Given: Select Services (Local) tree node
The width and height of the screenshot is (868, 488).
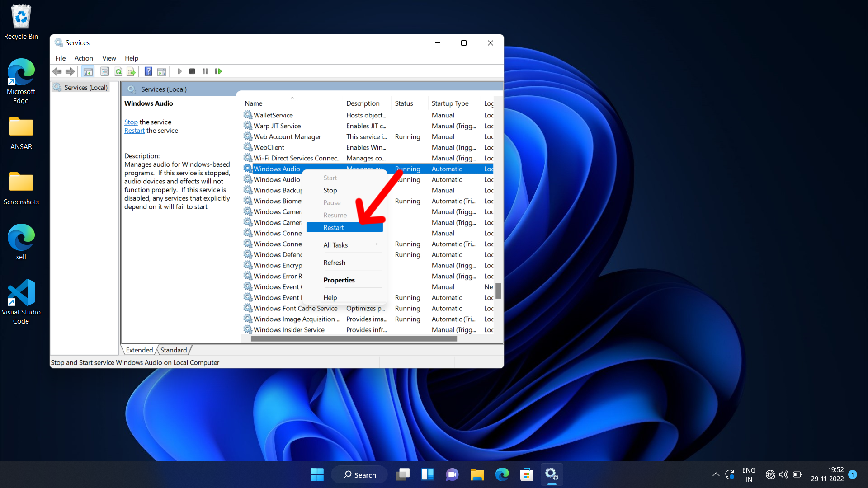Looking at the screenshot, I should (81, 88).
